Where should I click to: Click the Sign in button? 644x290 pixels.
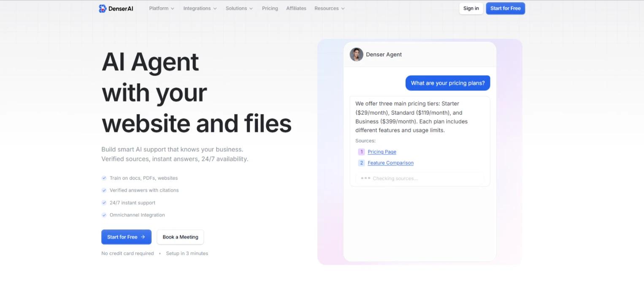(471, 8)
